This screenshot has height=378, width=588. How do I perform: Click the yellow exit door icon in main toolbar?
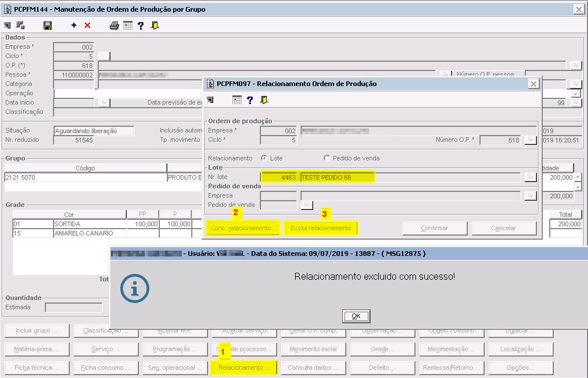(155, 26)
